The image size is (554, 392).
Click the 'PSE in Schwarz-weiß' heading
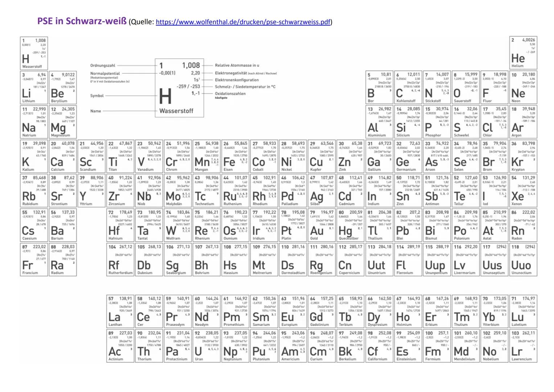click(x=82, y=21)
